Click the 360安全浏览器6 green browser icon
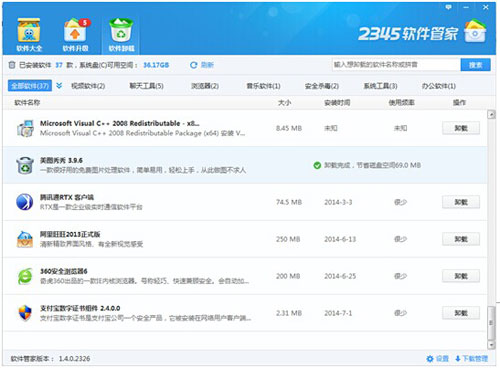 pyautogui.click(x=25, y=276)
